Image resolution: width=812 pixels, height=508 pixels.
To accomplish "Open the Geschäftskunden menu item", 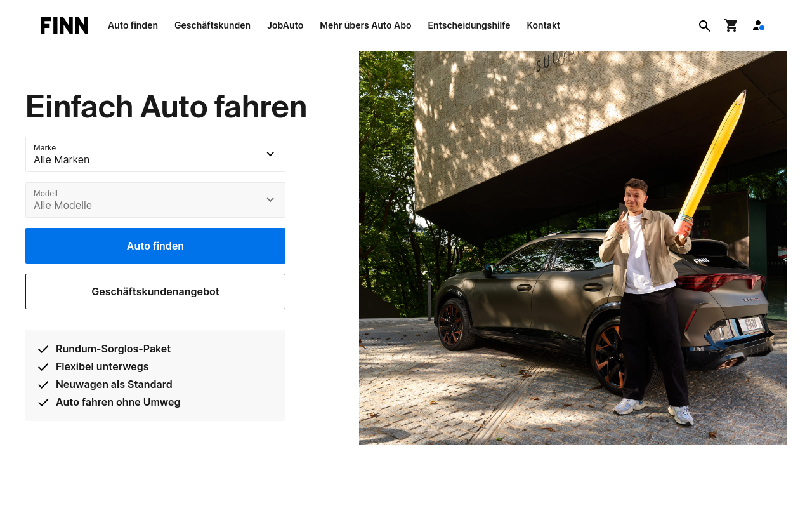I will 213,25.
